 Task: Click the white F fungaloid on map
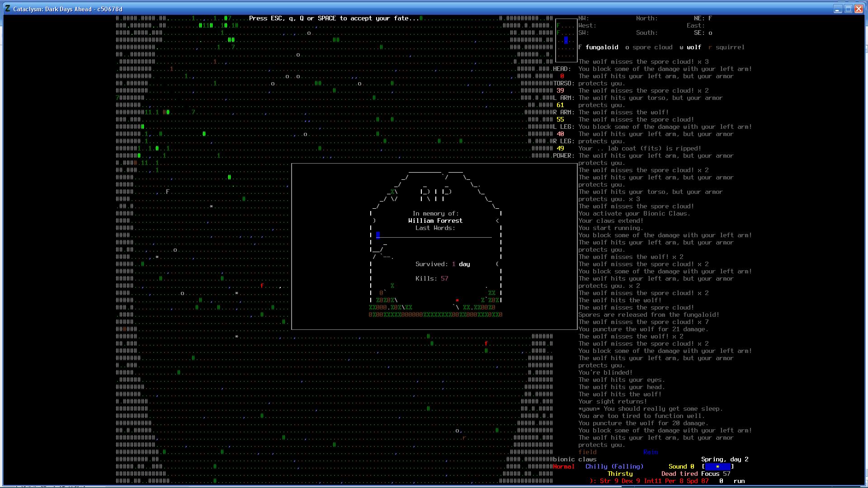167,192
